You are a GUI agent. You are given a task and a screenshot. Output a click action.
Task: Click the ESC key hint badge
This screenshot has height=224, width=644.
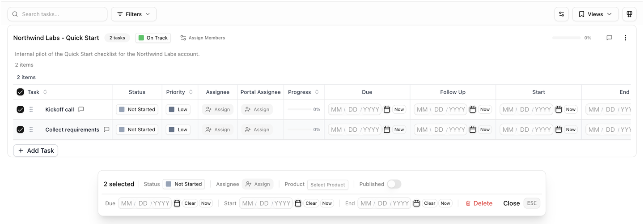(x=532, y=203)
